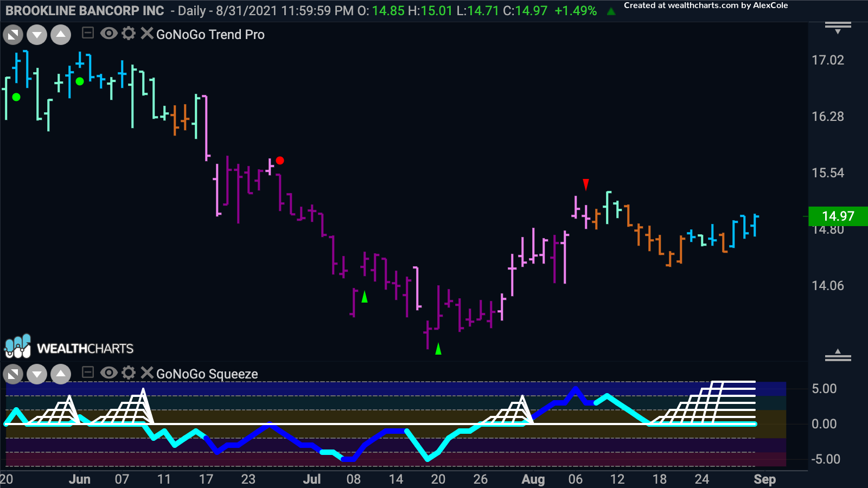Click the +1.49% change value in header
Viewport: 868px width, 488px height.
click(576, 11)
